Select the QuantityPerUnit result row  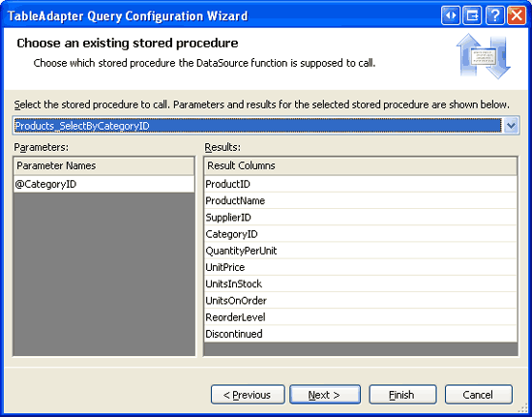point(361,251)
